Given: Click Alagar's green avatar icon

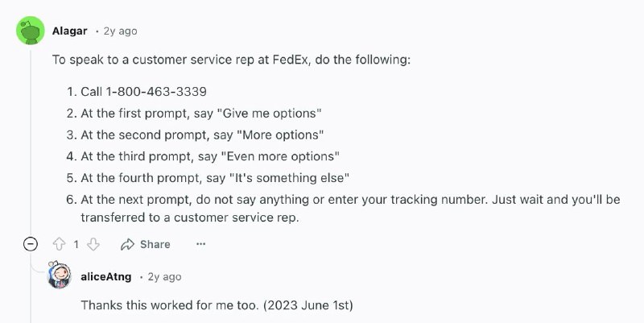Looking at the screenshot, I should pyautogui.click(x=31, y=31).
